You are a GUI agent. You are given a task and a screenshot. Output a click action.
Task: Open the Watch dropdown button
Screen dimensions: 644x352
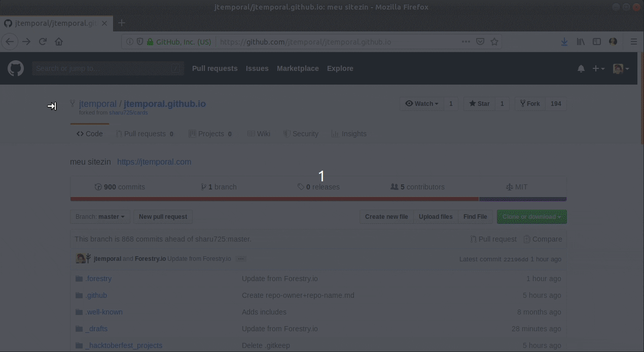pos(422,104)
